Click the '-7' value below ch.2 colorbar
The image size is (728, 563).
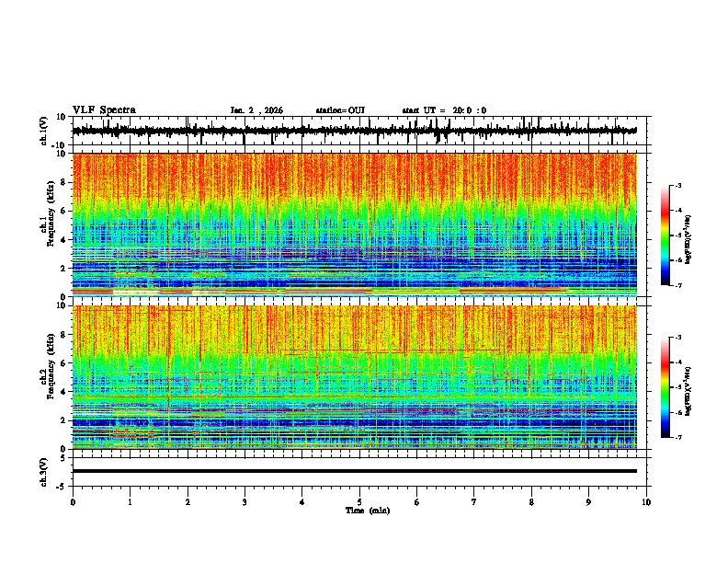click(x=678, y=437)
